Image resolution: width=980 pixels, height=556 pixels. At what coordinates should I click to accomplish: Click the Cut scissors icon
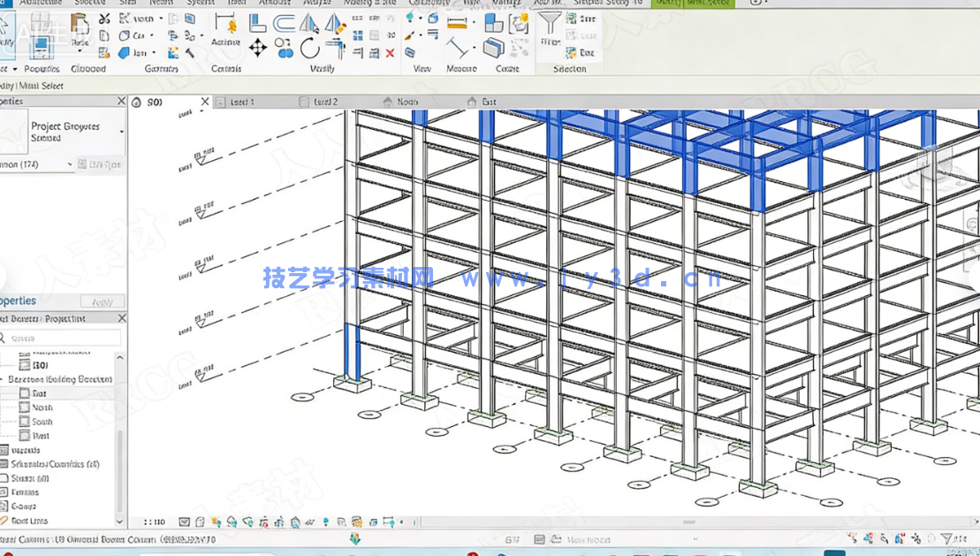[x=104, y=19]
